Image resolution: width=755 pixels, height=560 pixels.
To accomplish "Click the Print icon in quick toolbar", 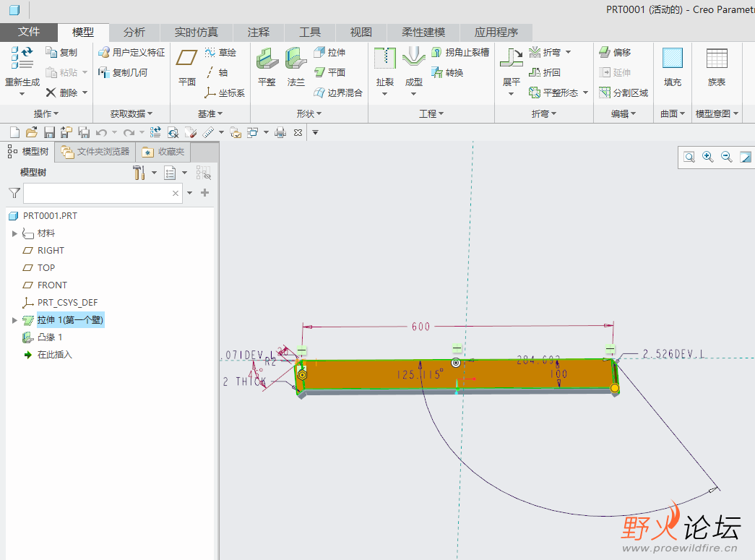I will coord(280,132).
